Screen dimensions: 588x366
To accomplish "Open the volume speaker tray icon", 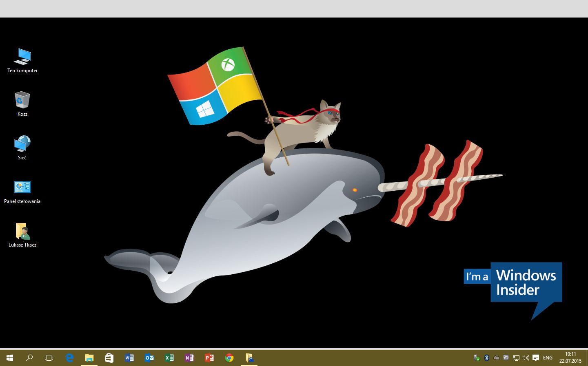I will click(x=526, y=358).
